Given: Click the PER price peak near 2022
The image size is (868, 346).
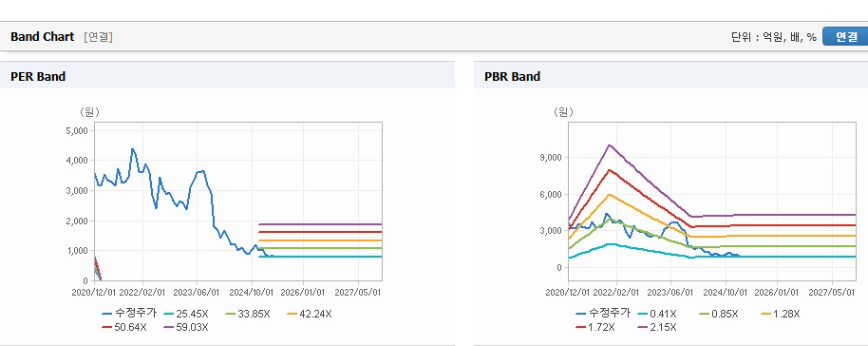Looking at the screenshot, I should (x=132, y=149).
